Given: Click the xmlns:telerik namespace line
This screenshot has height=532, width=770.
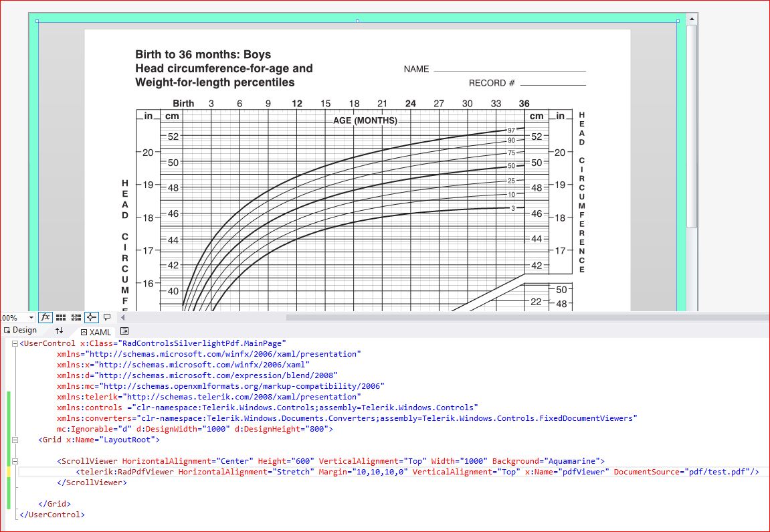Looking at the screenshot, I should click(x=209, y=396).
